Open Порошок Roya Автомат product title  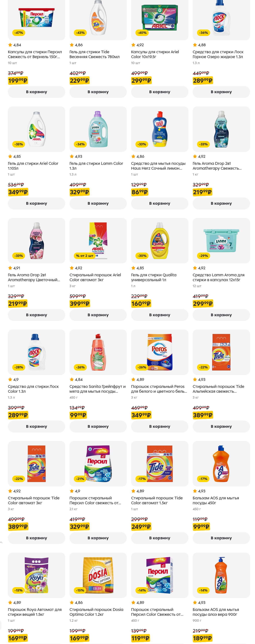click(35, 612)
